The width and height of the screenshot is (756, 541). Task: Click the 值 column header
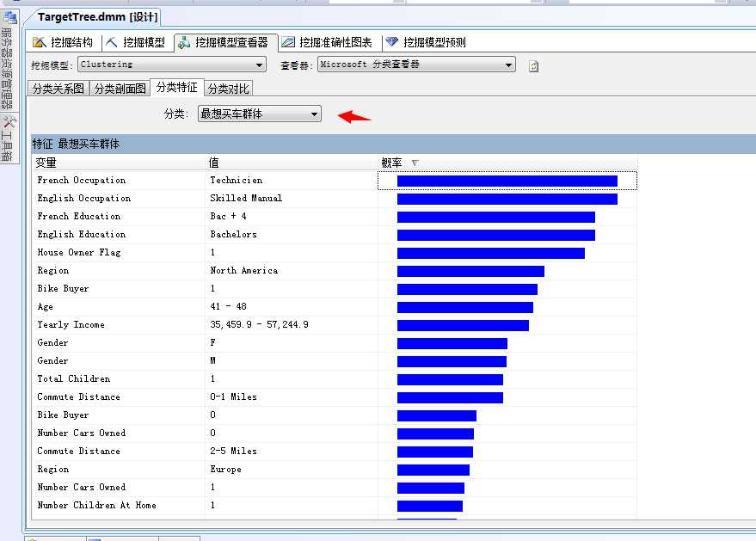click(x=292, y=163)
